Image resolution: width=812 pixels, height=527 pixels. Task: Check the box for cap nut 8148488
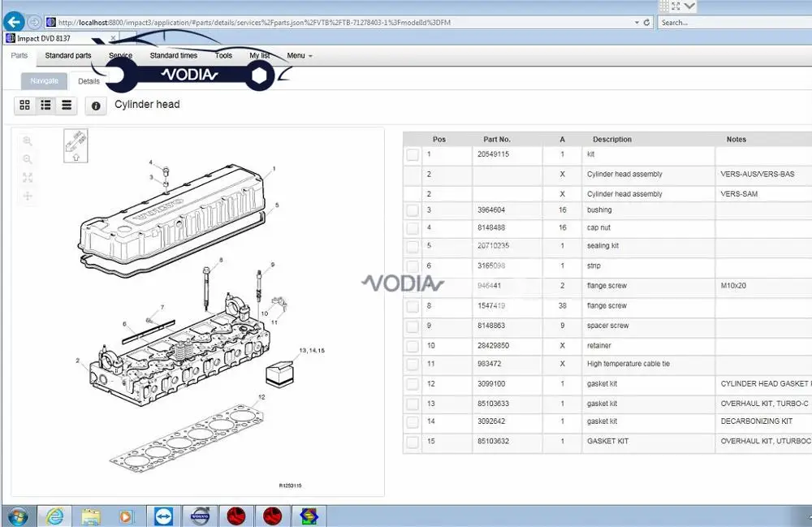pyautogui.click(x=412, y=228)
